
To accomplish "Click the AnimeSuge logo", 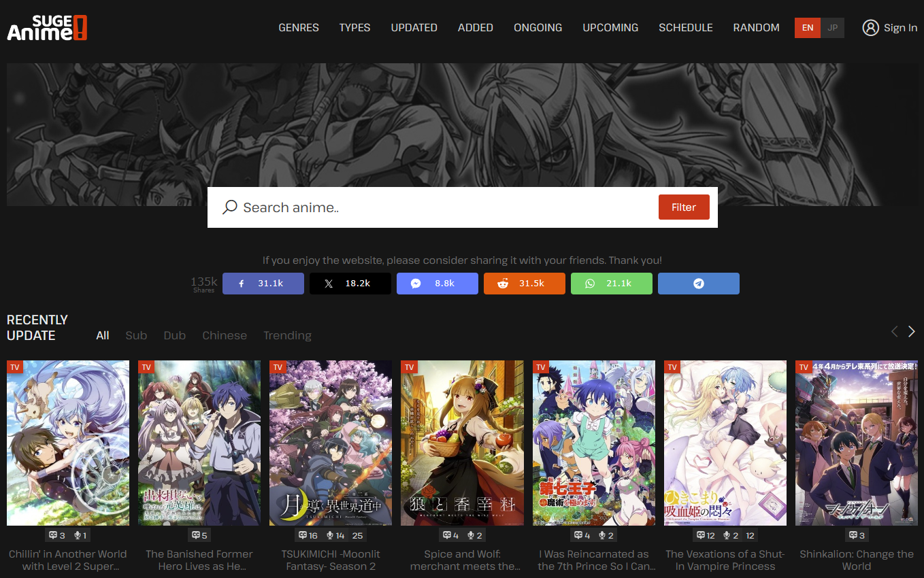I will point(47,28).
